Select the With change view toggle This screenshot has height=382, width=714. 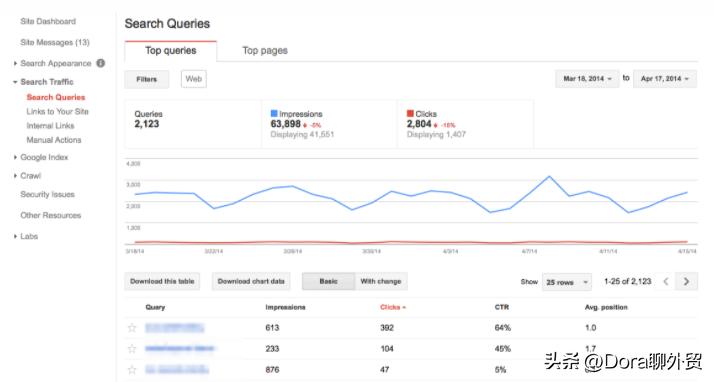click(381, 281)
